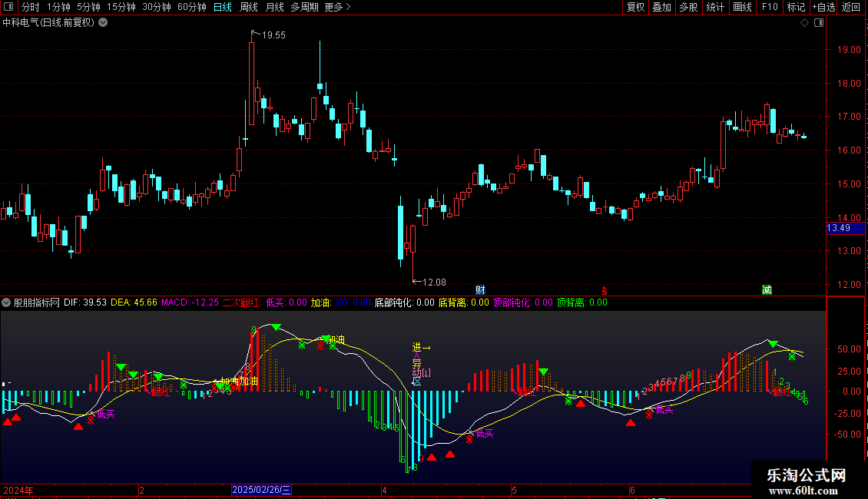Click 返回 to go back
Screen dimensions: 868x499
(851, 7)
